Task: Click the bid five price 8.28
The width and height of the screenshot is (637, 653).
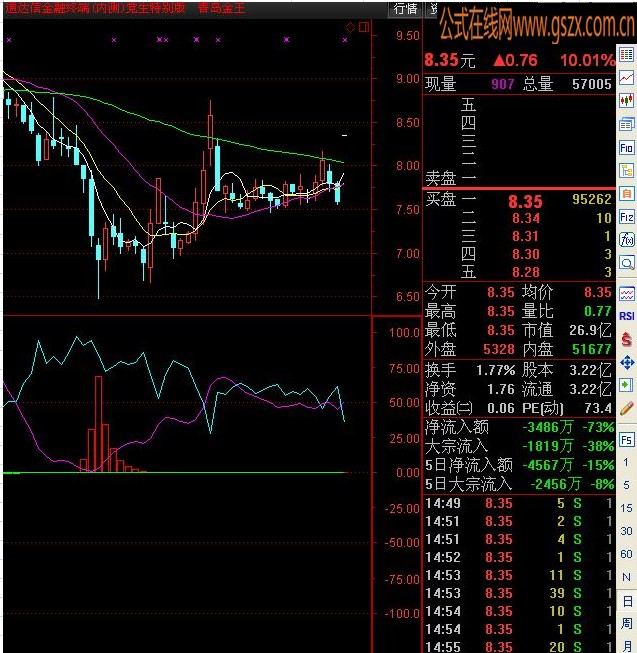Action: pyautogui.click(x=526, y=272)
